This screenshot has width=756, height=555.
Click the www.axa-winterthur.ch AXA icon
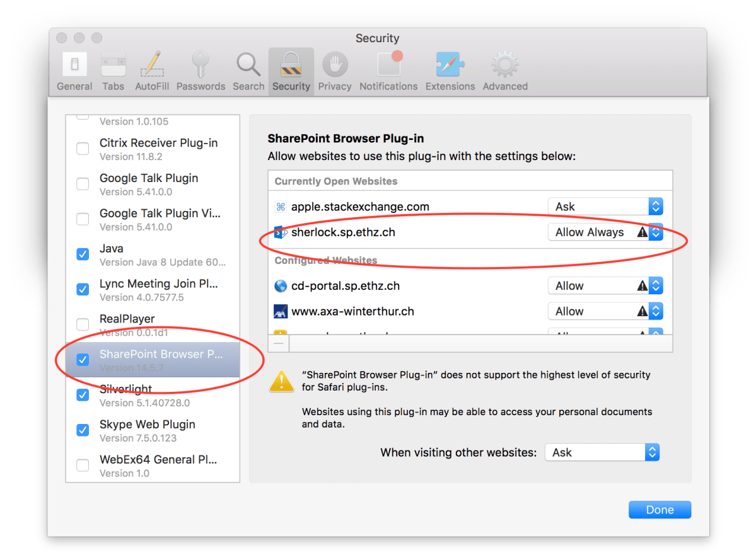(x=280, y=311)
